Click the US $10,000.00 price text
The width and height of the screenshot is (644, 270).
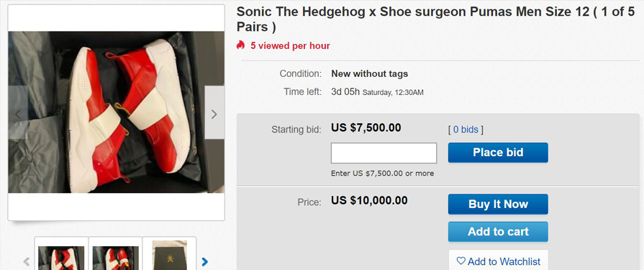(x=369, y=201)
